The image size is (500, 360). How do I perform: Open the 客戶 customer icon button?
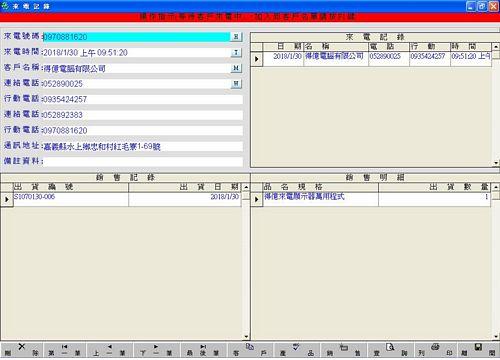click(250, 350)
